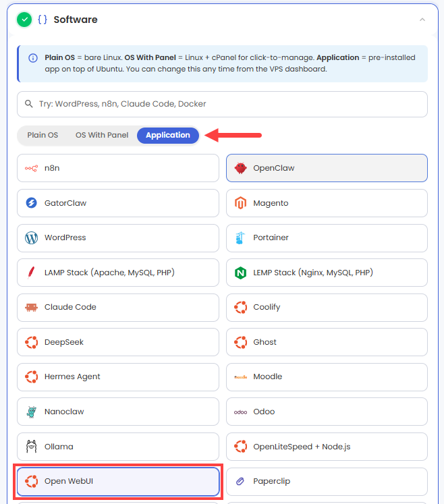Screen dimensions: 444x504
Task: Pick the Ghost application card
Action: tap(327, 342)
